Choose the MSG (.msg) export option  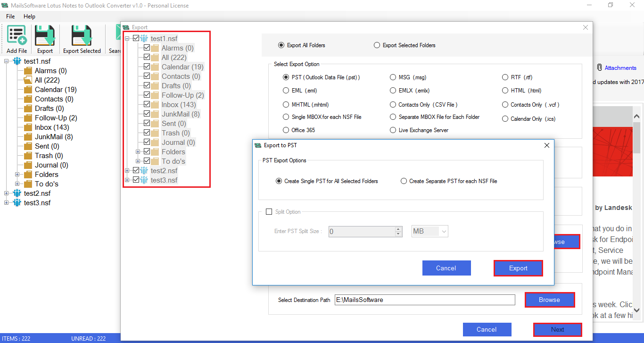pos(393,77)
